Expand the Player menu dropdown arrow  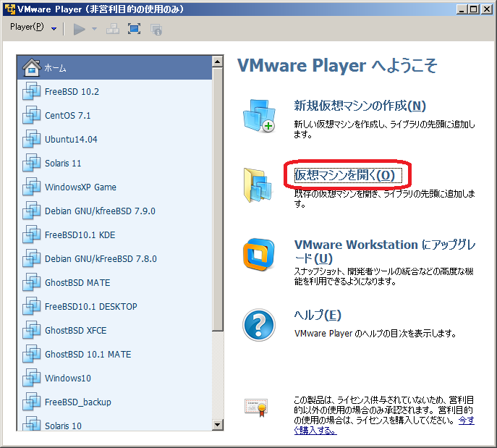pyautogui.click(x=54, y=29)
